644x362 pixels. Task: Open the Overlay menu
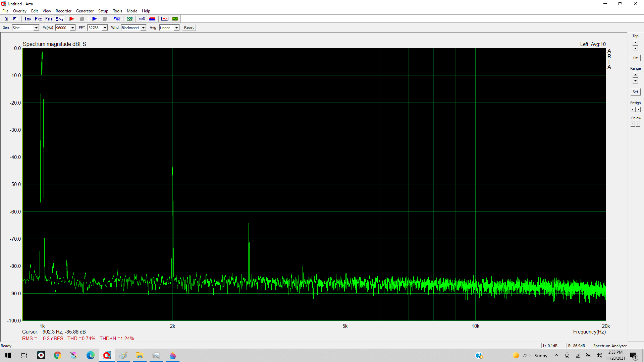(20, 11)
